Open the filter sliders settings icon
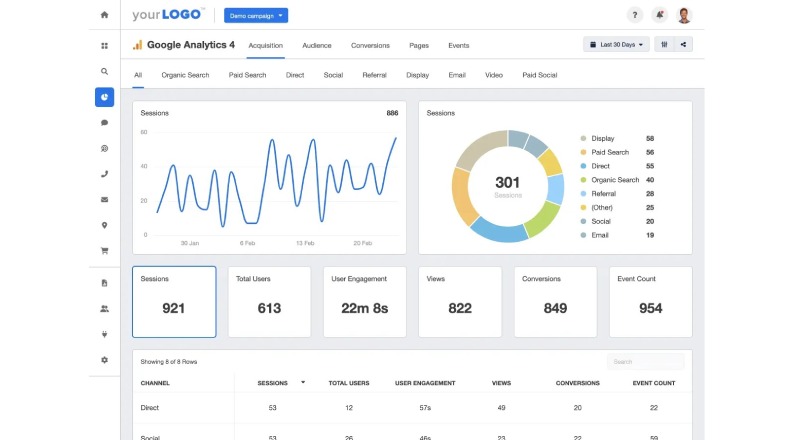 point(663,45)
